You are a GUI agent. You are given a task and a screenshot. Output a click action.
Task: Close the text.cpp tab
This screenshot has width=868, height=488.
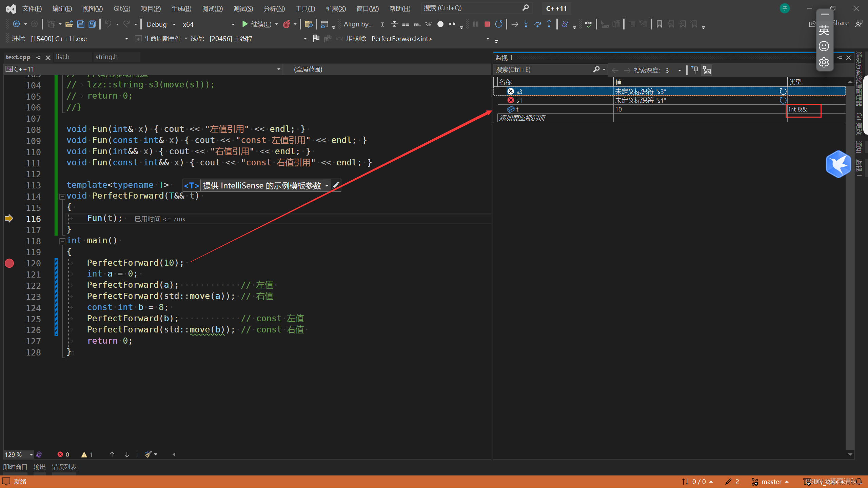pyautogui.click(x=48, y=58)
